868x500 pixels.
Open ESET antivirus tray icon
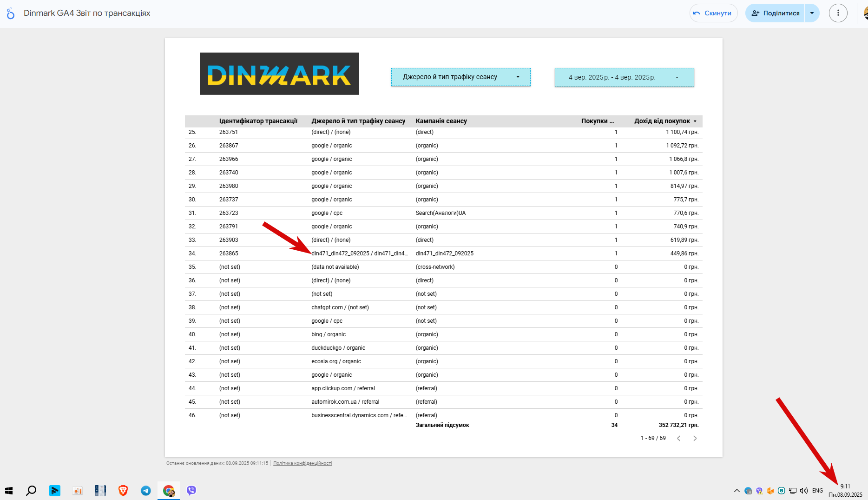pyautogui.click(x=782, y=491)
